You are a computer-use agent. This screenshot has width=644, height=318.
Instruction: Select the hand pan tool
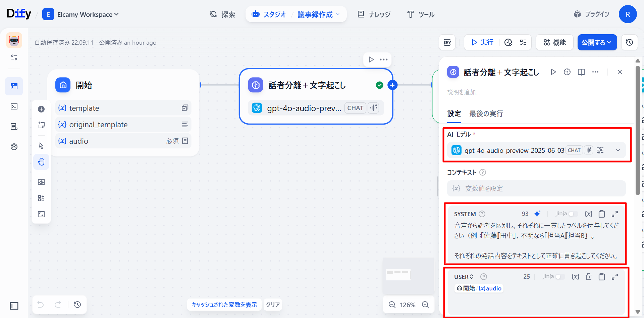(x=41, y=162)
